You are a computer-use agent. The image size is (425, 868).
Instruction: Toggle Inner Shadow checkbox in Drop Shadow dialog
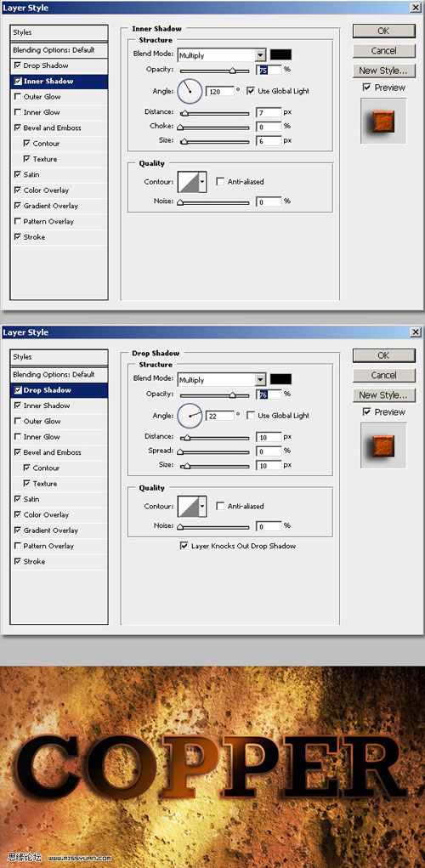[x=18, y=406]
